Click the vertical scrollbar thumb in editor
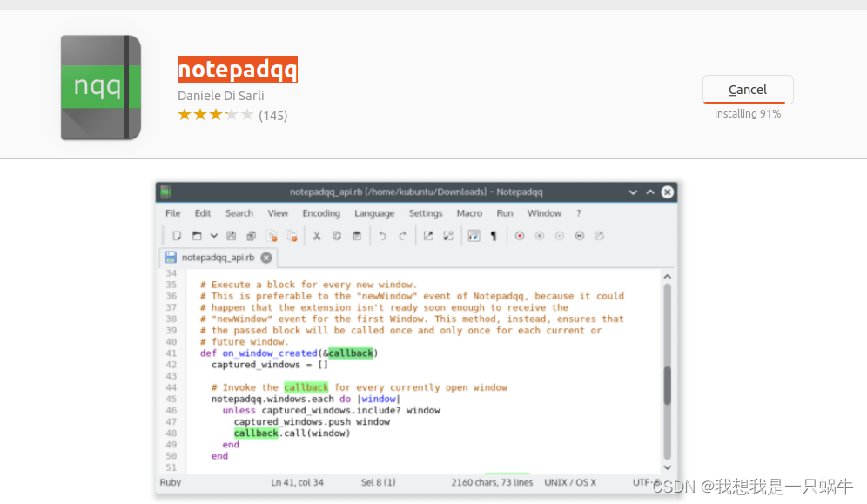Viewport: 867px width, 504px height. tap(668, 386)
